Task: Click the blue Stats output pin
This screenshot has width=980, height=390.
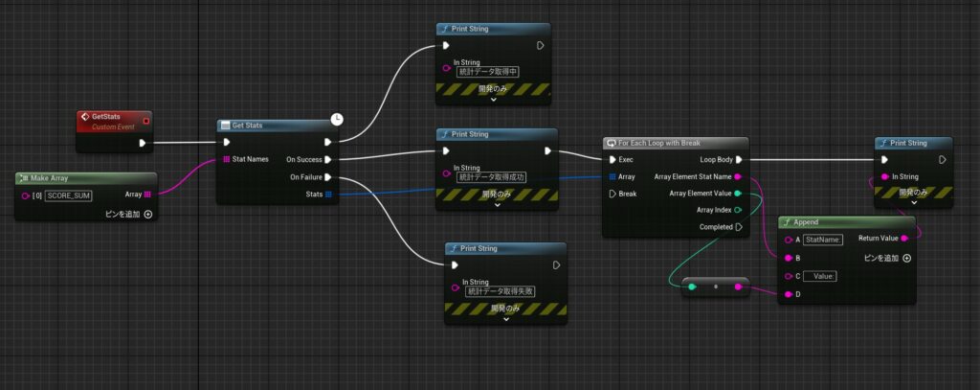Action: 328,195
